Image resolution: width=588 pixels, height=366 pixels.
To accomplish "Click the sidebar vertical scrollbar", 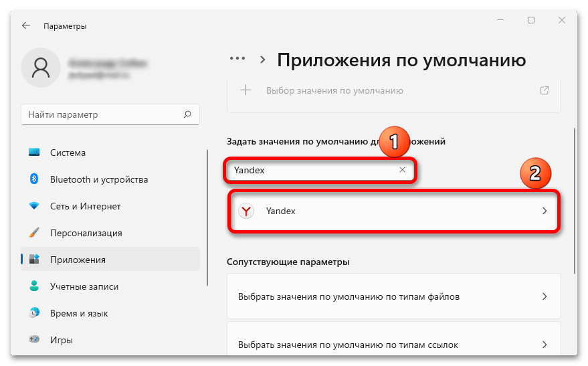I will [x=207, y=217].
